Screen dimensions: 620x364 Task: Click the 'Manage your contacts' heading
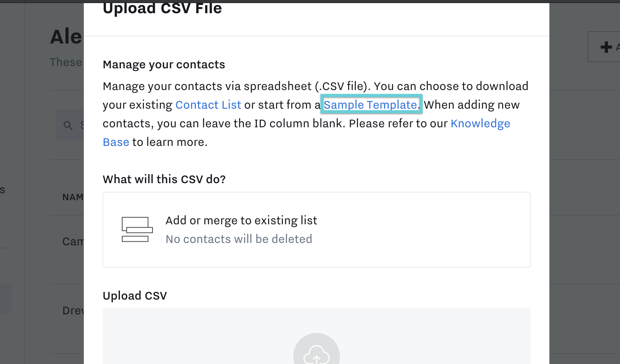tap(164, 64)
